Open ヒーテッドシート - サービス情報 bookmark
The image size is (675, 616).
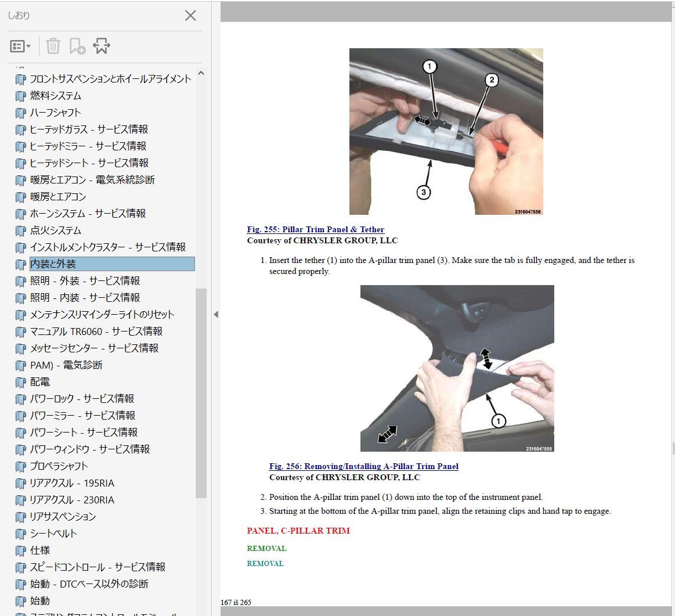pos(89,163)
